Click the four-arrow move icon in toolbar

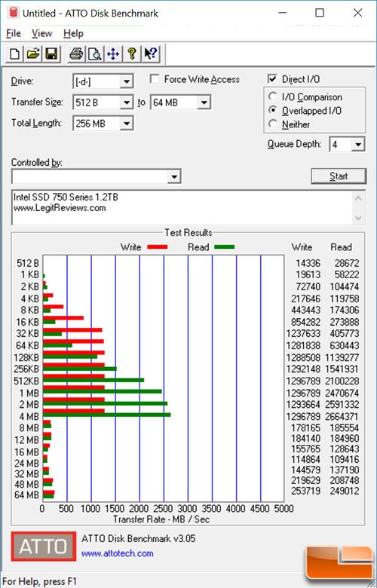pyautogui.click(x=113, y=54)
